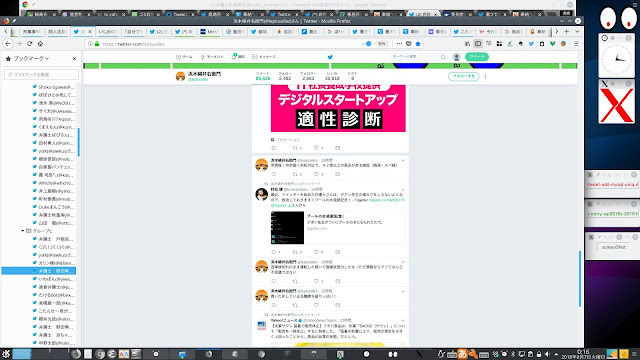Save page to Pocket icon
The width and height of the screenshot is (640, 360).
(409, 44)
